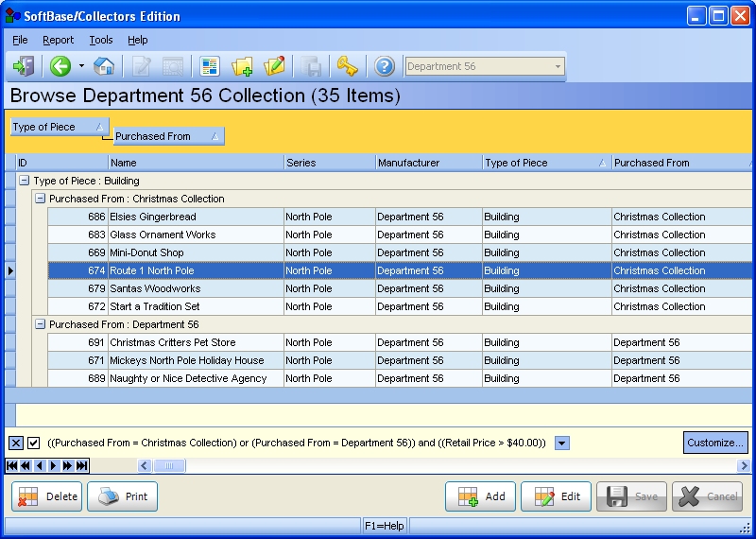The width and height of the screenshot is (756, 539).
Task: Sort by Purchased From column header
Action: point(681,163)
